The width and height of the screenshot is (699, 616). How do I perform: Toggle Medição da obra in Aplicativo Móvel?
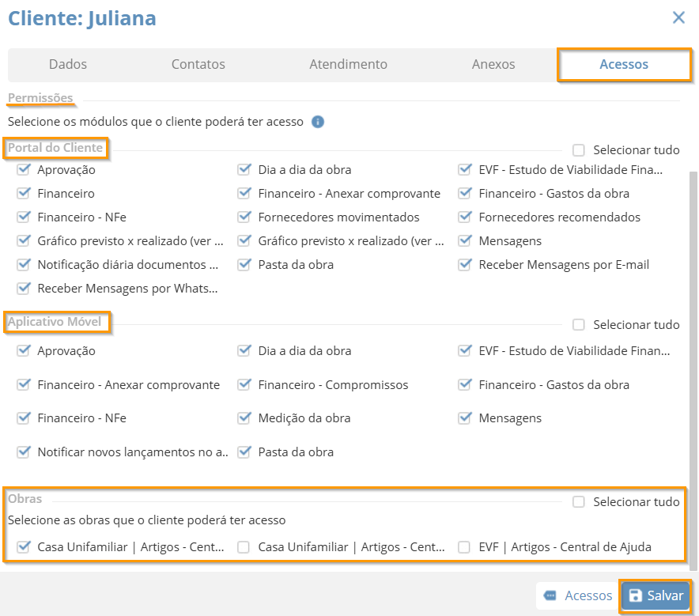(x=244, y=418)
